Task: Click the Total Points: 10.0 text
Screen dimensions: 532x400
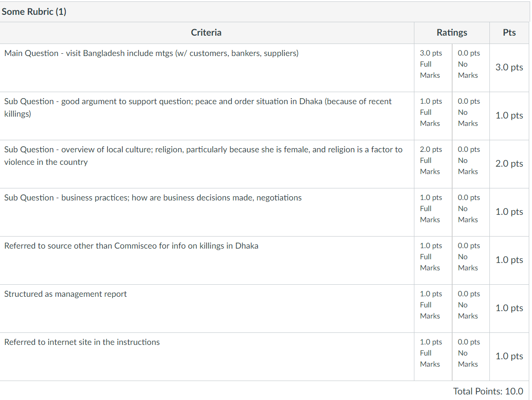Action: [x=488, y=391]
